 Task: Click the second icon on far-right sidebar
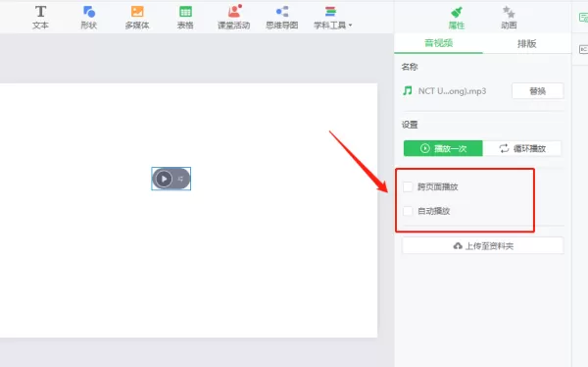coord(583,49)
